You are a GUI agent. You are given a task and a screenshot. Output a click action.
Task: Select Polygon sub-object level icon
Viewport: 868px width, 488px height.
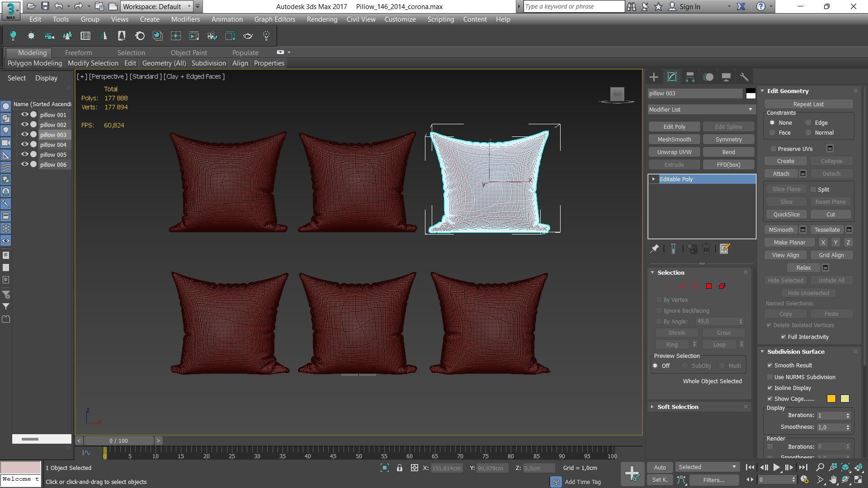click(709, 286)
